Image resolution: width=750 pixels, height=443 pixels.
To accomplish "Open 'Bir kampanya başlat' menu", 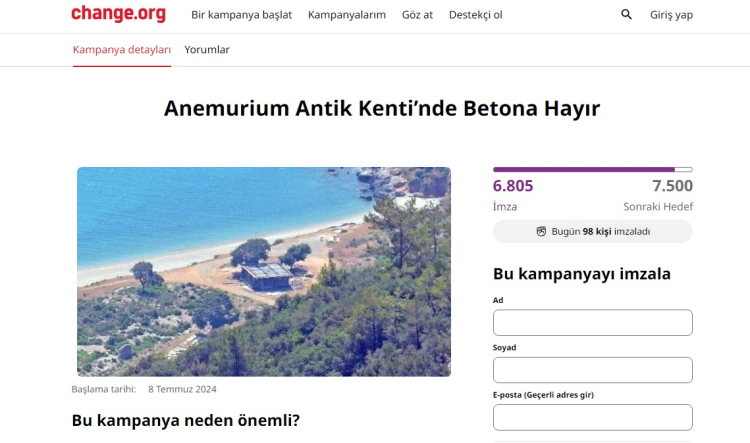I will tap(242, 15).
